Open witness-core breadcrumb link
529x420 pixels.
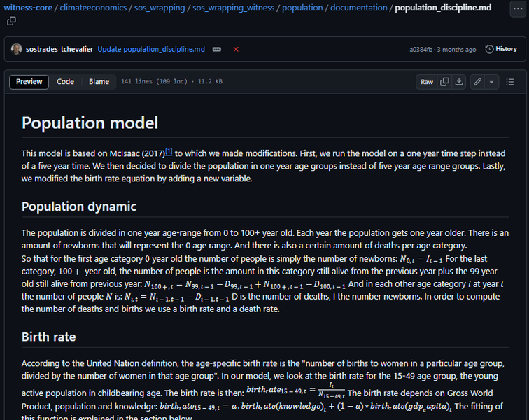click(x=28, y=8)
